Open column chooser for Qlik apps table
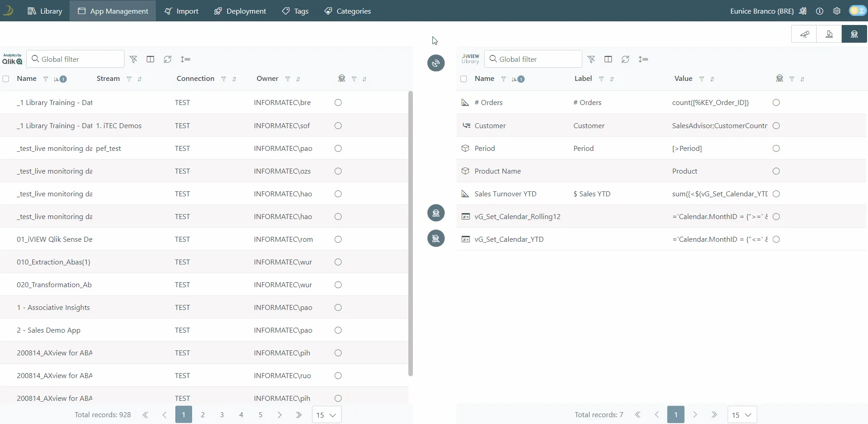This screenshot has height=424, width=868. 150,59
